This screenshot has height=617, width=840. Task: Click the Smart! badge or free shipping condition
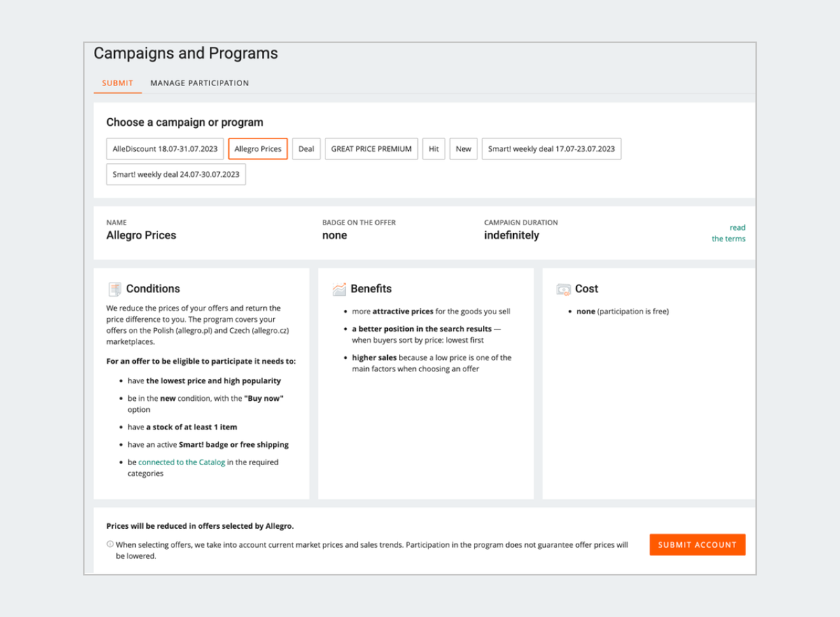208,445
